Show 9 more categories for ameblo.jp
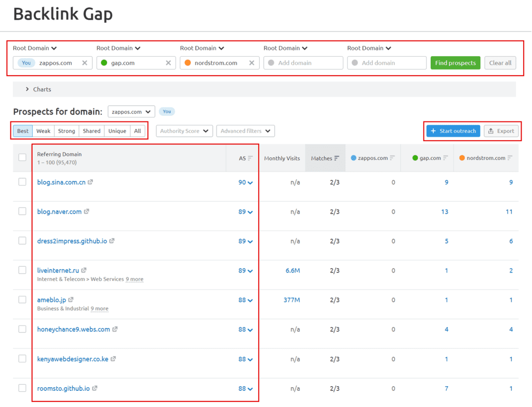This screenshot has height=407, width=532. click(99, 309)
